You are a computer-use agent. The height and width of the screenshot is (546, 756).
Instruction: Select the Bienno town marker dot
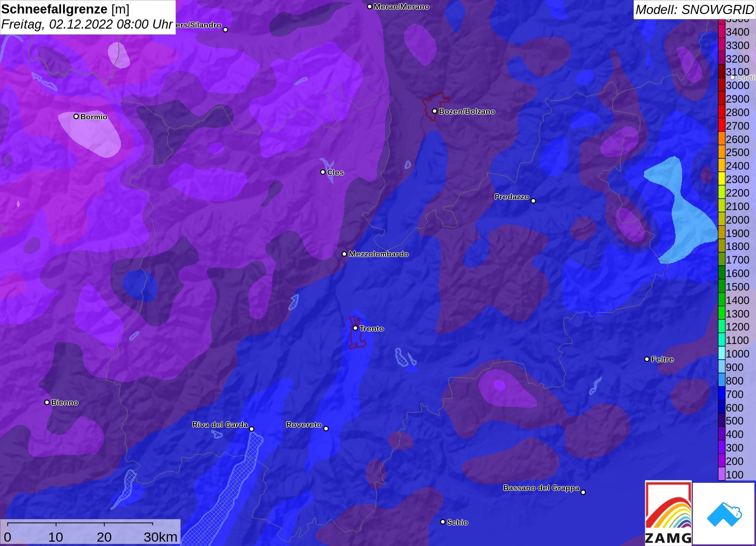47,402
